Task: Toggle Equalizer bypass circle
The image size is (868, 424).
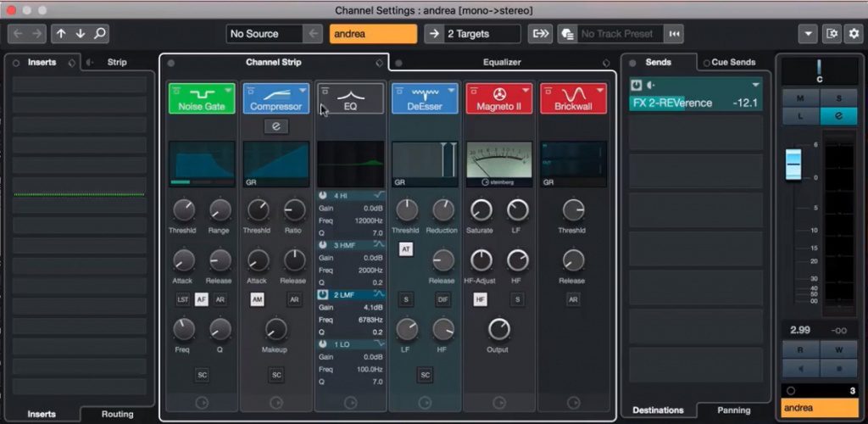Action: [398, 63]
